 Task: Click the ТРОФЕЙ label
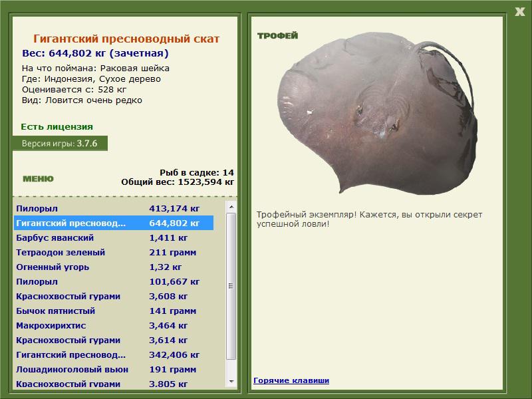[x=277, y=36]
